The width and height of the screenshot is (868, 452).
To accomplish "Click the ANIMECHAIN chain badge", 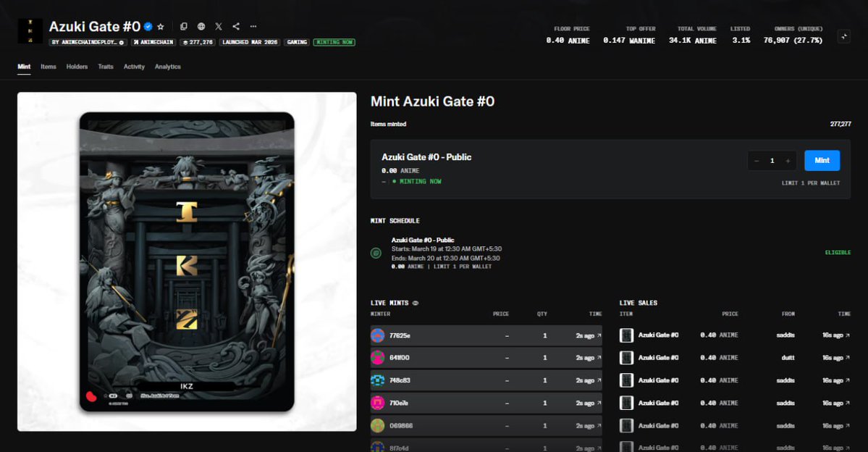I will pyautogui.click(x=153, y=42).
